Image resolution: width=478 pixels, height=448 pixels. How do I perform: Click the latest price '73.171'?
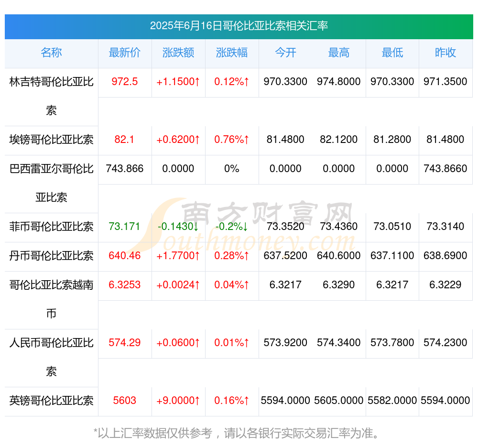point(124,226)
